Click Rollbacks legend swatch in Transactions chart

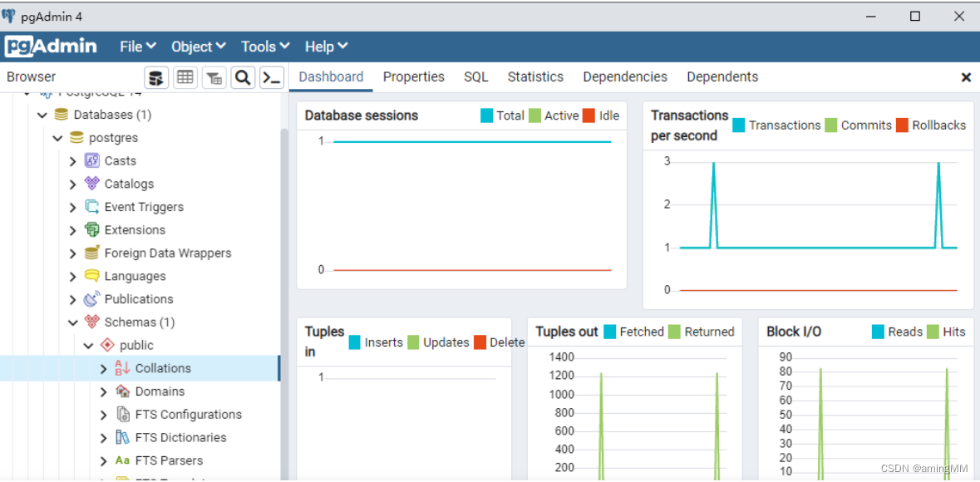pyautogui.click(x=902, y=125)
